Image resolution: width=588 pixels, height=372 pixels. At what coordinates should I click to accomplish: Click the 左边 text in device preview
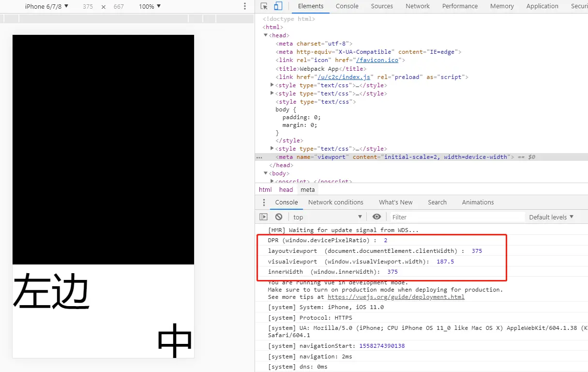point(51,291)
